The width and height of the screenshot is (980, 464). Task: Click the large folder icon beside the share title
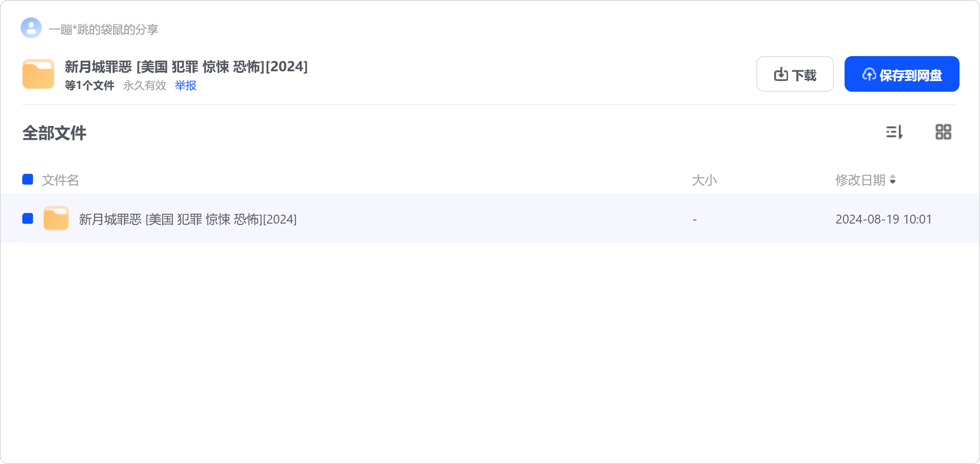coord(38,74)
